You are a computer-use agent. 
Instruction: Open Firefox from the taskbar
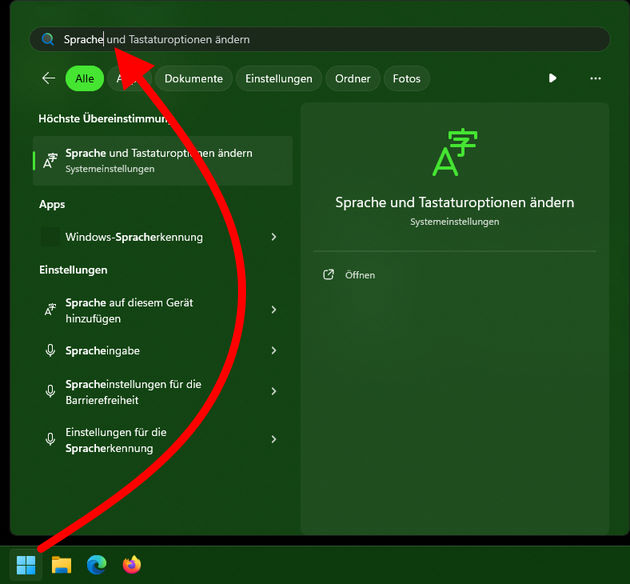point(132,565)
